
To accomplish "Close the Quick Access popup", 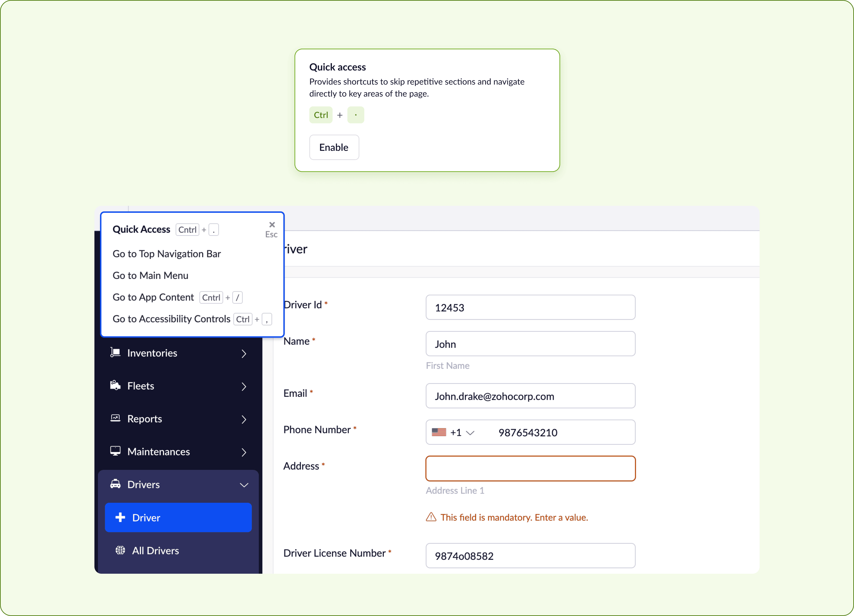I will [272, 225].
